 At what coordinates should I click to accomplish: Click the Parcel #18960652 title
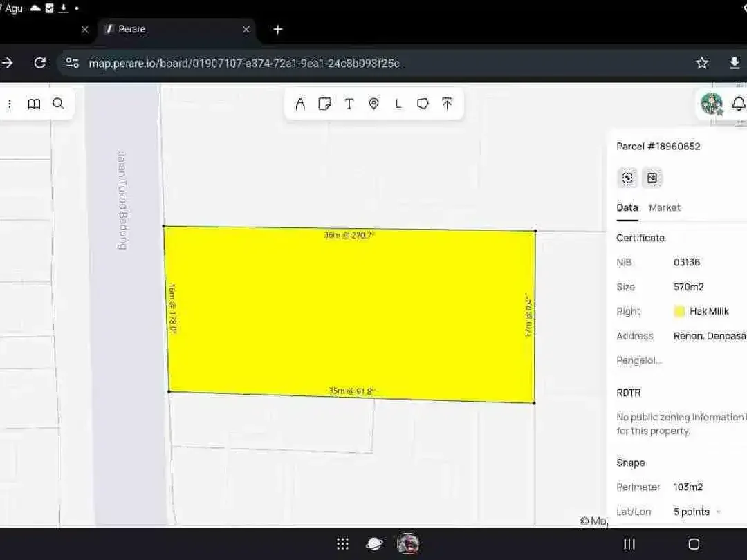tap(658, 146)
